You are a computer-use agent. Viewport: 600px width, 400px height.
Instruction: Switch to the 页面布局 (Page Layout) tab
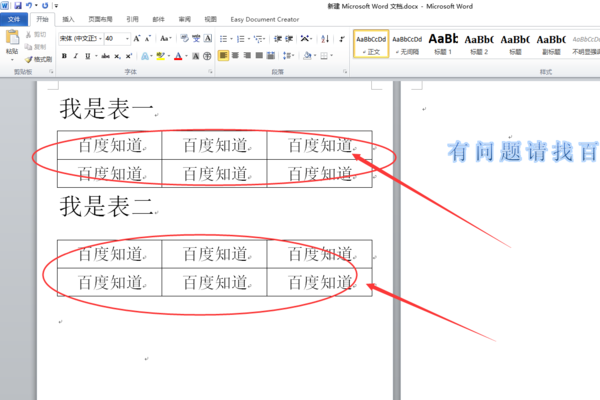coord(100,19)
